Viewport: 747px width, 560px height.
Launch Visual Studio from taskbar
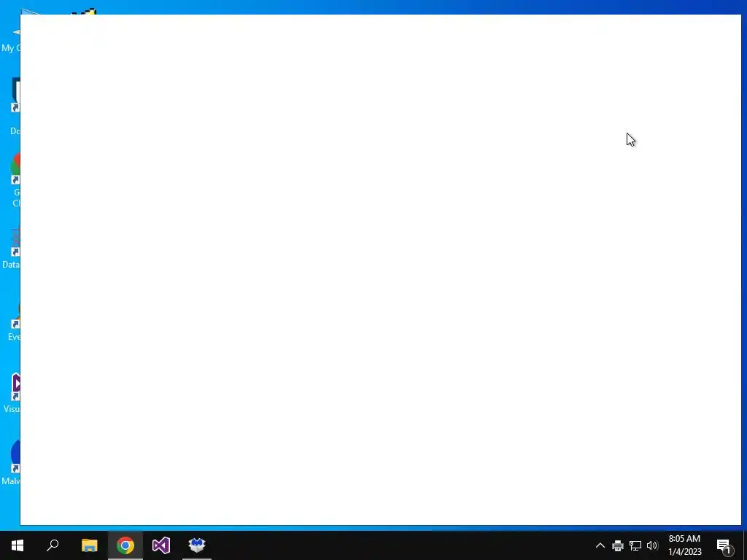coord(161,545)
